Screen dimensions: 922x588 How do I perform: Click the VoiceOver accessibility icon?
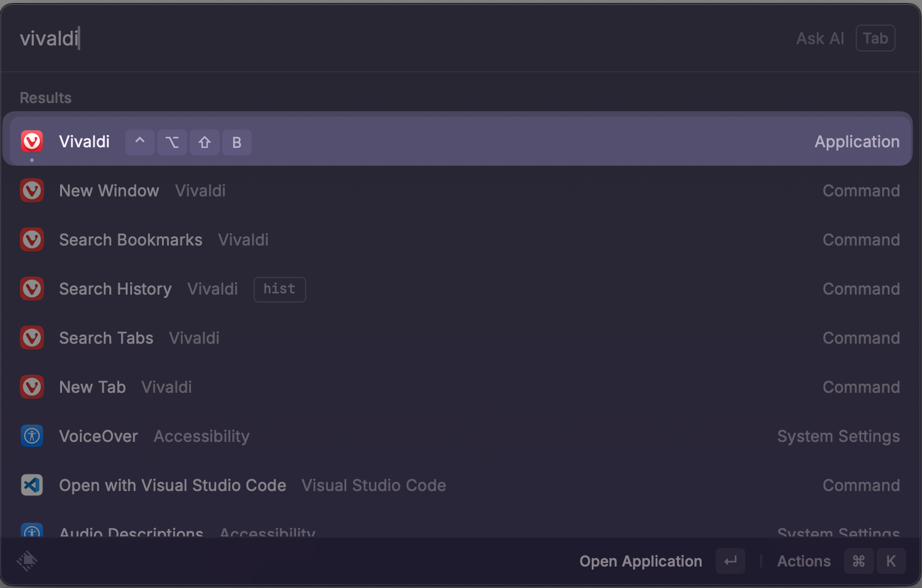coord(31,436)
